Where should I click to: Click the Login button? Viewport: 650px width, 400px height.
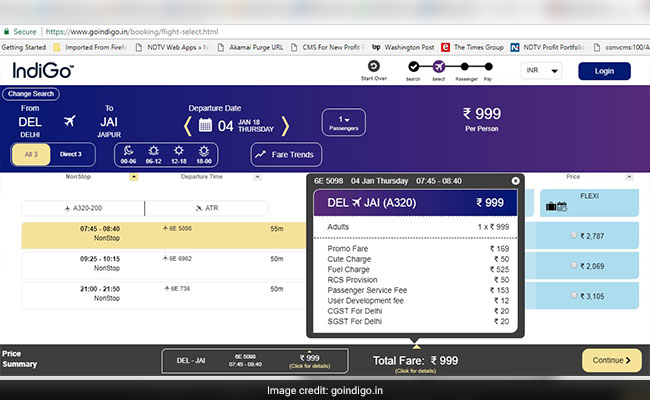coord(604,71)
